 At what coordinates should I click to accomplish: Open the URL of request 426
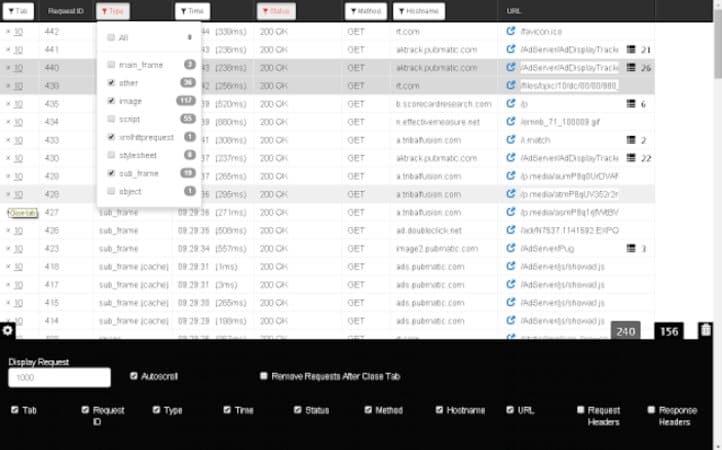coord(510,230)
